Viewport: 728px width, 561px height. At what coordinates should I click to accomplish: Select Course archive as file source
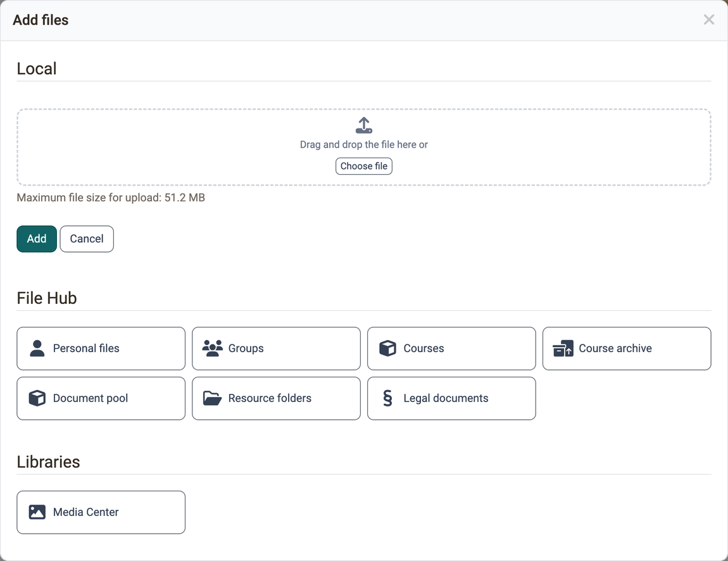[x=627, y=348]
